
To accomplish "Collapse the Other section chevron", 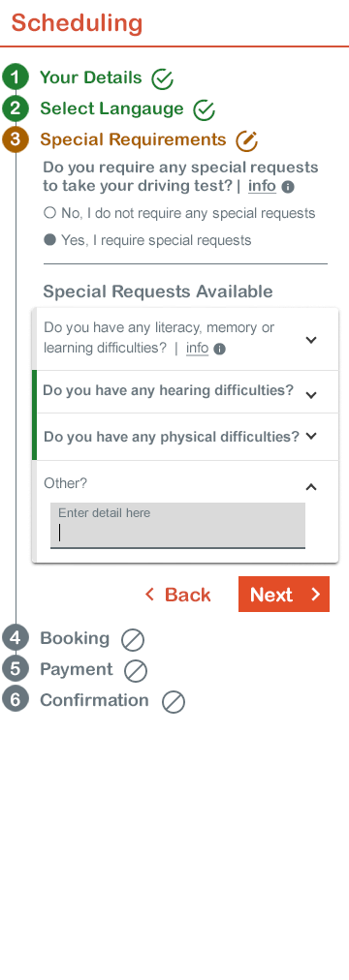I will 311,487.
